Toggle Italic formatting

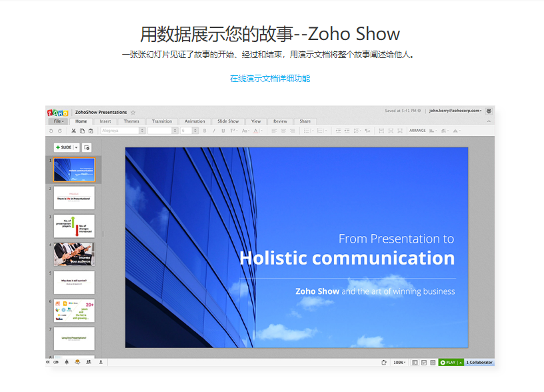click(x=214, y=131)
